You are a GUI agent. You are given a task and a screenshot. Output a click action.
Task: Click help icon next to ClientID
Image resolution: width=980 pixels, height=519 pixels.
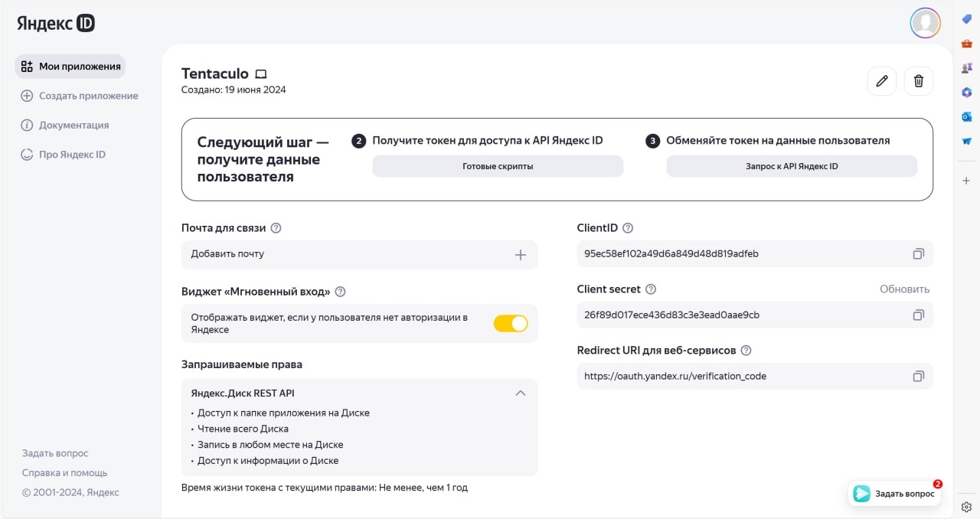[628, 228]
